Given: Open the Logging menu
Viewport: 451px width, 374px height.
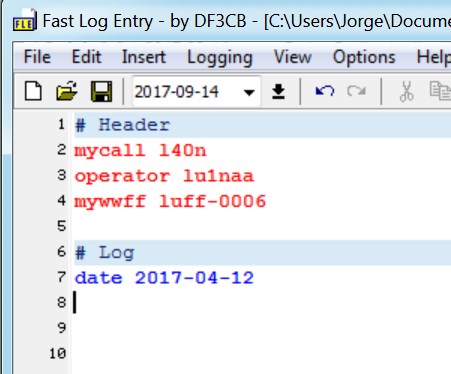Looking at the screenshot, I should (220, 57).
